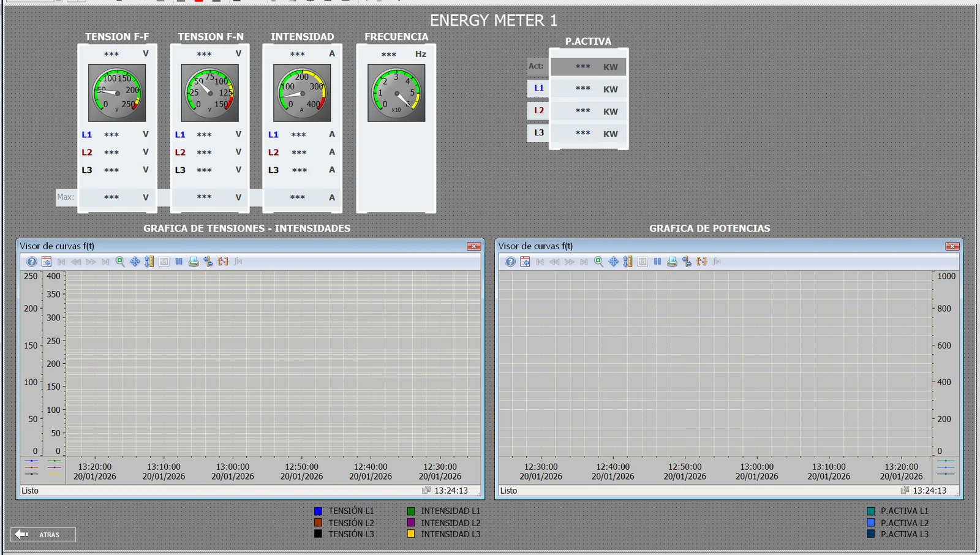This screenshot has width=980, height=555.
Task: Activate zoom area tool in tensiones-intensidades viewer
Action: pos(120,262)
